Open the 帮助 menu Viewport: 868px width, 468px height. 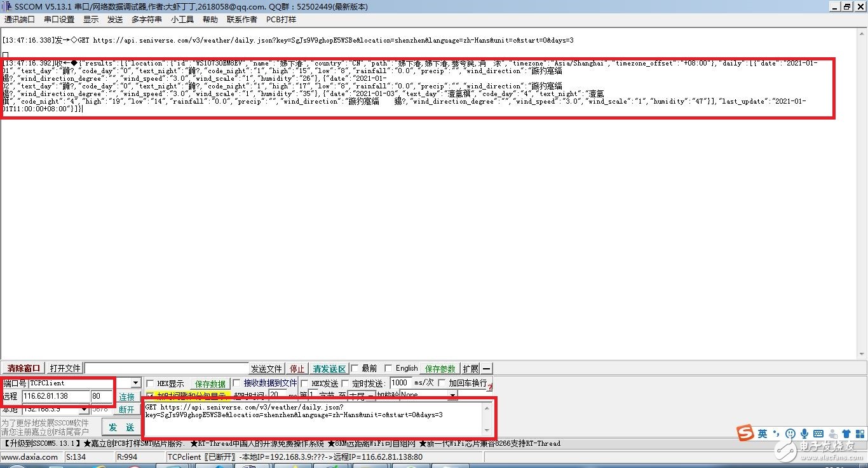tap(210, 20)
